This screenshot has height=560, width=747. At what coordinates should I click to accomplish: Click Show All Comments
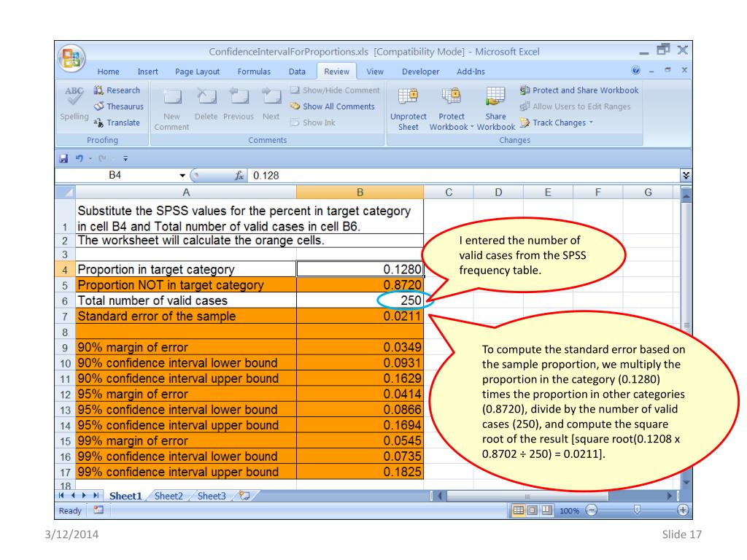[333, 106]
